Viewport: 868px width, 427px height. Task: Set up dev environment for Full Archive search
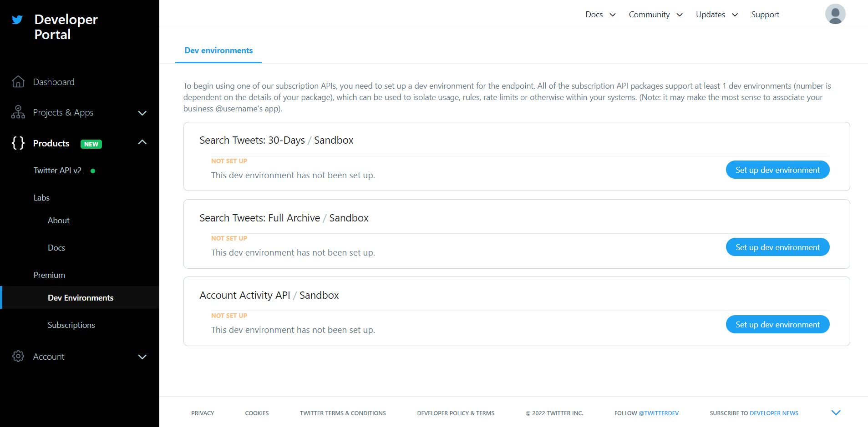777,247
